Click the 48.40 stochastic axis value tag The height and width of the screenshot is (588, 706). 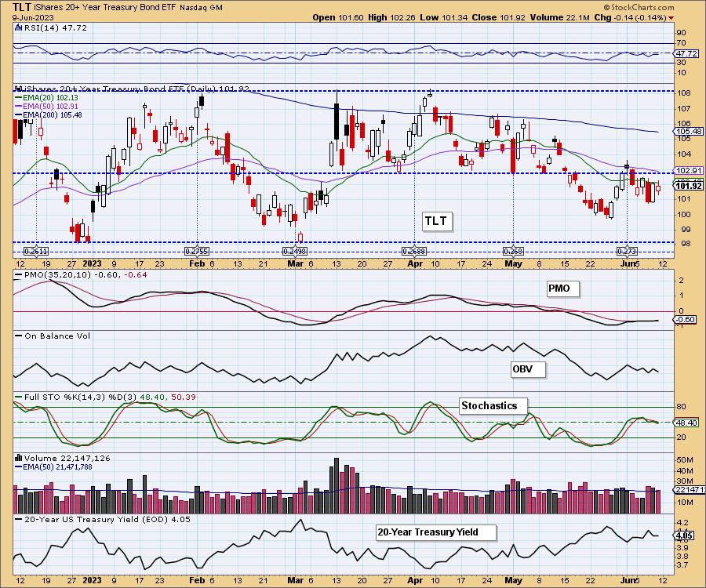pos(687,423)
